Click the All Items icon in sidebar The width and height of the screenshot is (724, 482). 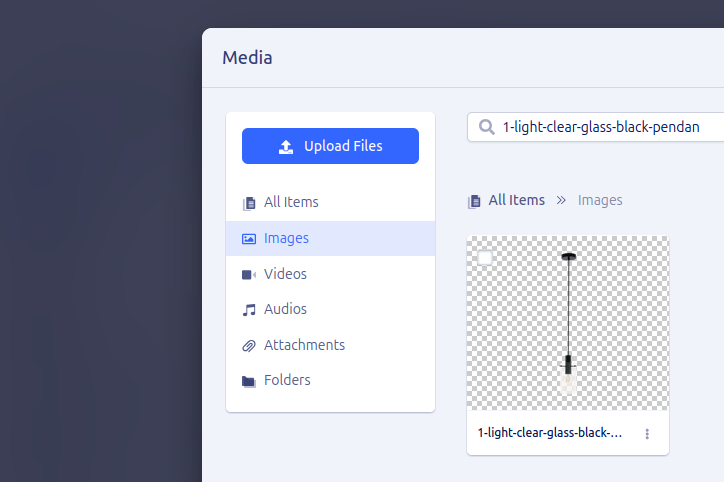point(249,203)
